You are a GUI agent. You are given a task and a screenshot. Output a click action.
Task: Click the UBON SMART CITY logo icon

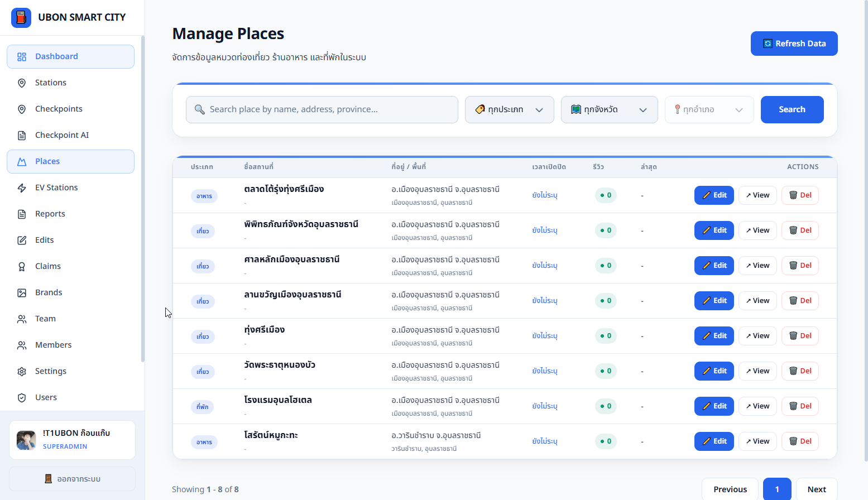click(21, 18)
